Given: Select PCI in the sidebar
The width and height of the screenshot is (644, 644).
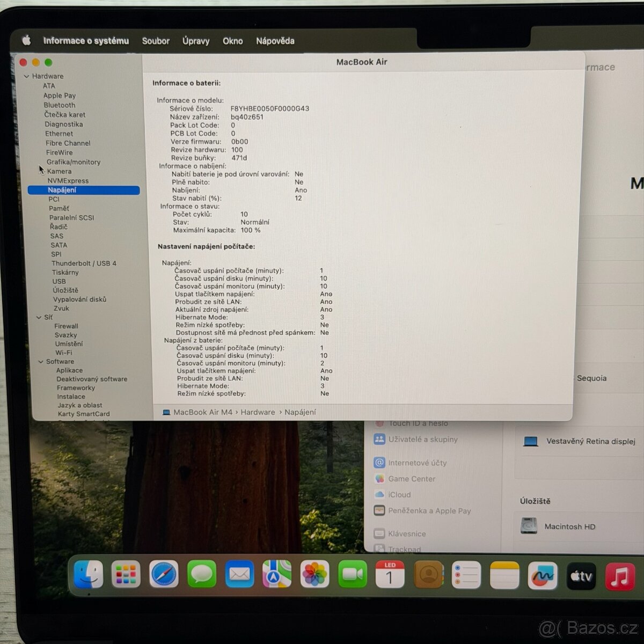Looking at the screenshot, I should pos(54,199).
